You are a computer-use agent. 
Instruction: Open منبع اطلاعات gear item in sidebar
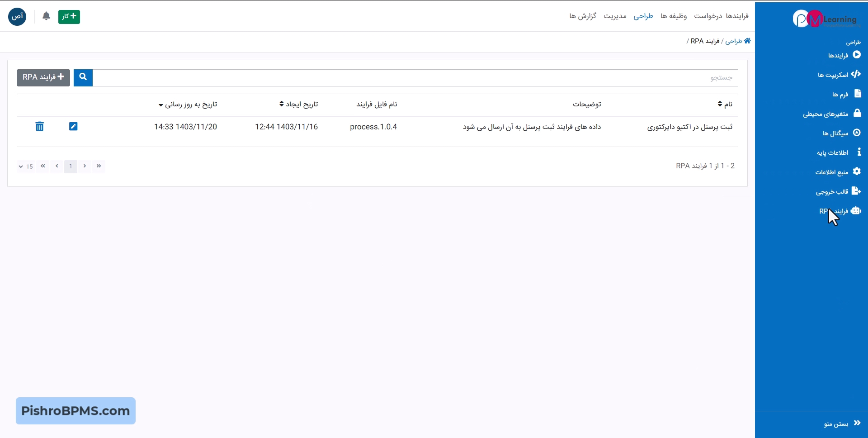pyautogui.click(x=837, y=172)
